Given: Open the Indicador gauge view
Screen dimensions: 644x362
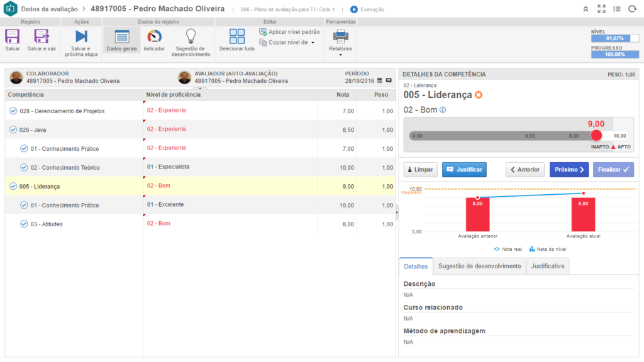Looking at the screenshot, I should coord(154,36).
